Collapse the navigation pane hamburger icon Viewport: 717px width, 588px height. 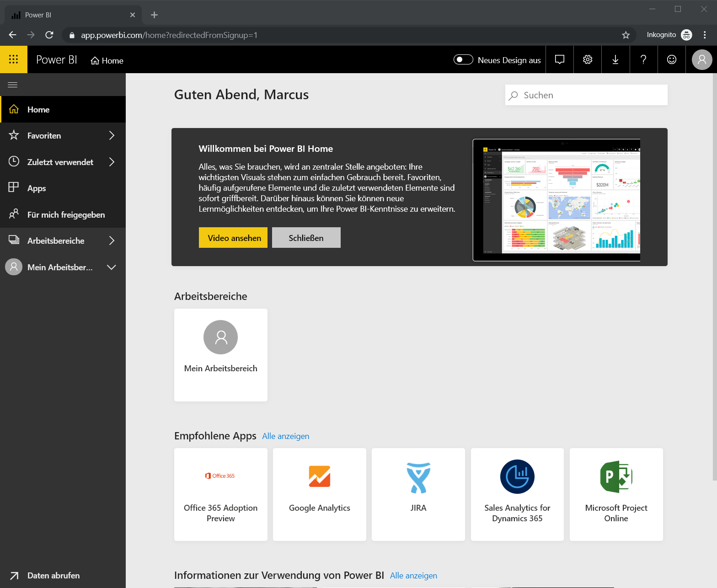pos(13,85)
